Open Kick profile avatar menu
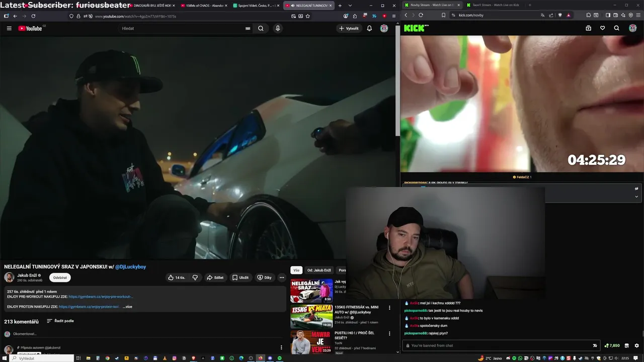Screen dimensions: 644x362 pos(632,28)
